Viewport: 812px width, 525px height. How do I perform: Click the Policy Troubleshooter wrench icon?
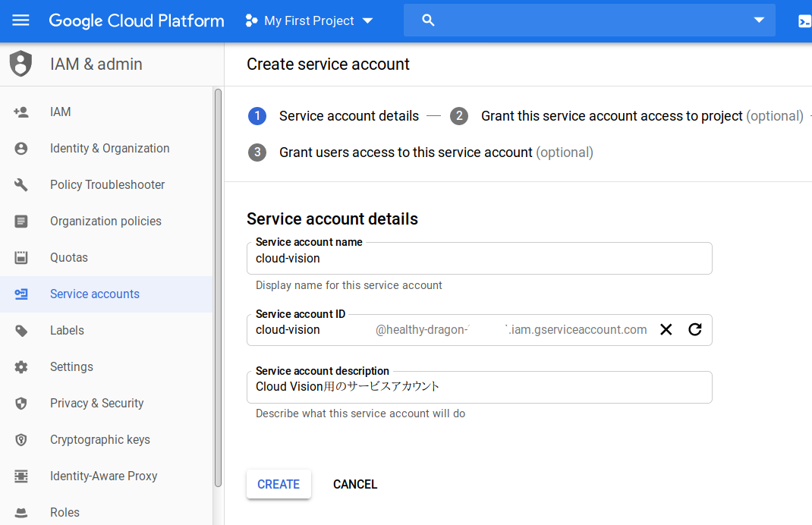tap(21, 184)
